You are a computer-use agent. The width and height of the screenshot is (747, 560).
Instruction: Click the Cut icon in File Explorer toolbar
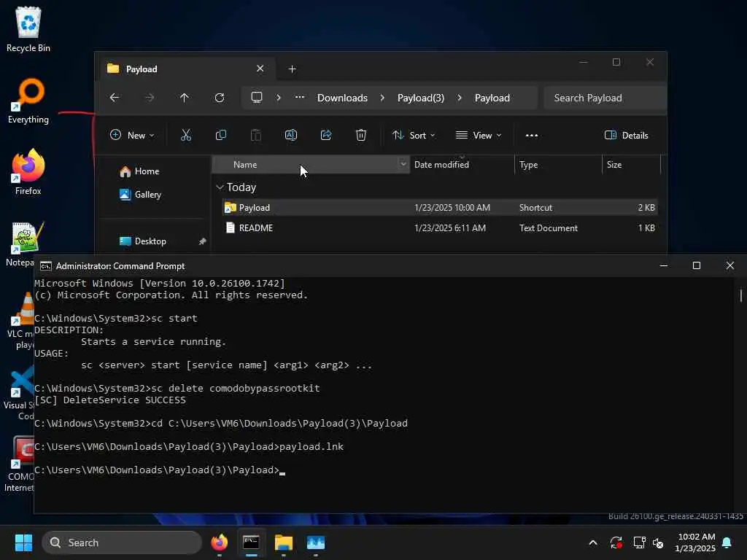click(x=186, y=135)
